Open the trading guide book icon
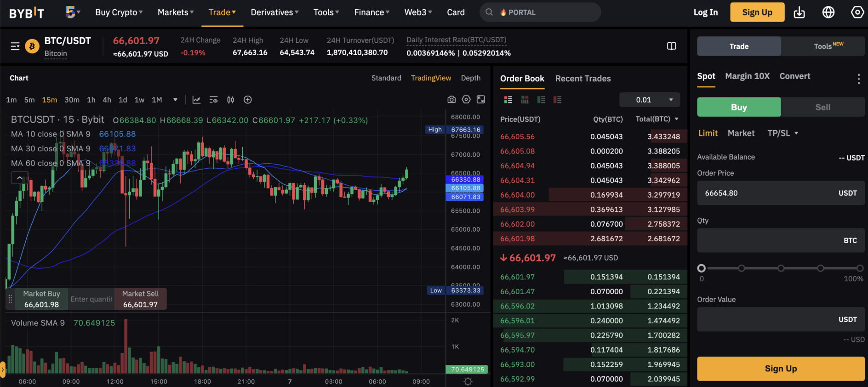Viewport: 868px width, 387px height. 672,46
